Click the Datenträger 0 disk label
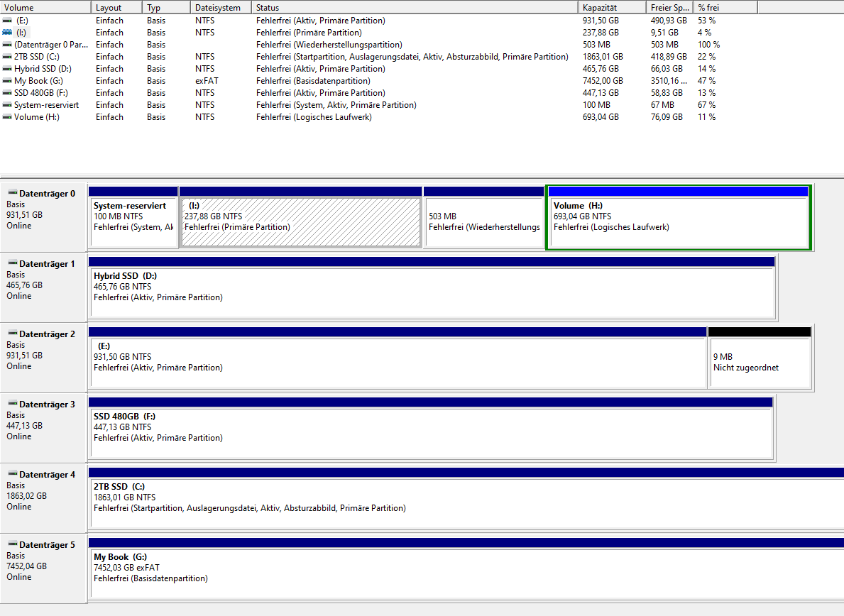The height and width of the screenshot is (616, 844). click(48, 193)
